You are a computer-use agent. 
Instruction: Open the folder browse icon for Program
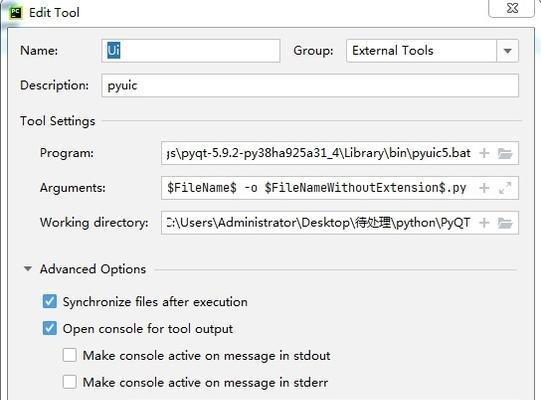click(x=505, y=153)
